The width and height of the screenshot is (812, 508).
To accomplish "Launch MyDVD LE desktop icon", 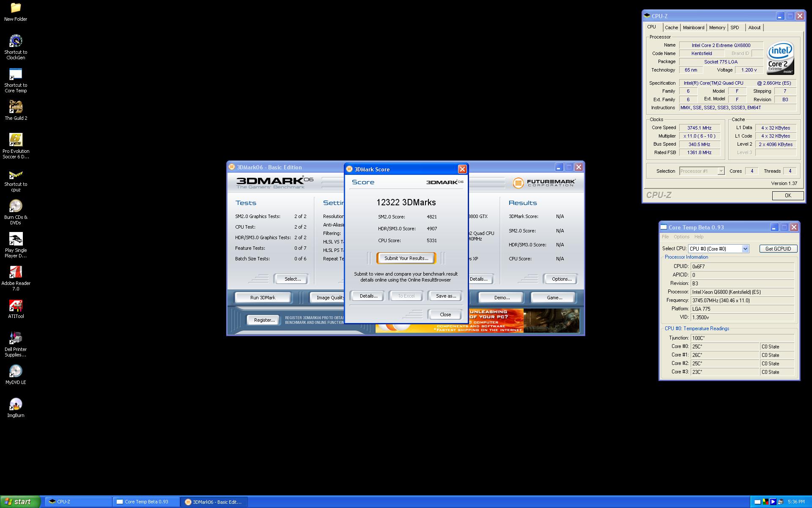I will (x=16, y=375).
